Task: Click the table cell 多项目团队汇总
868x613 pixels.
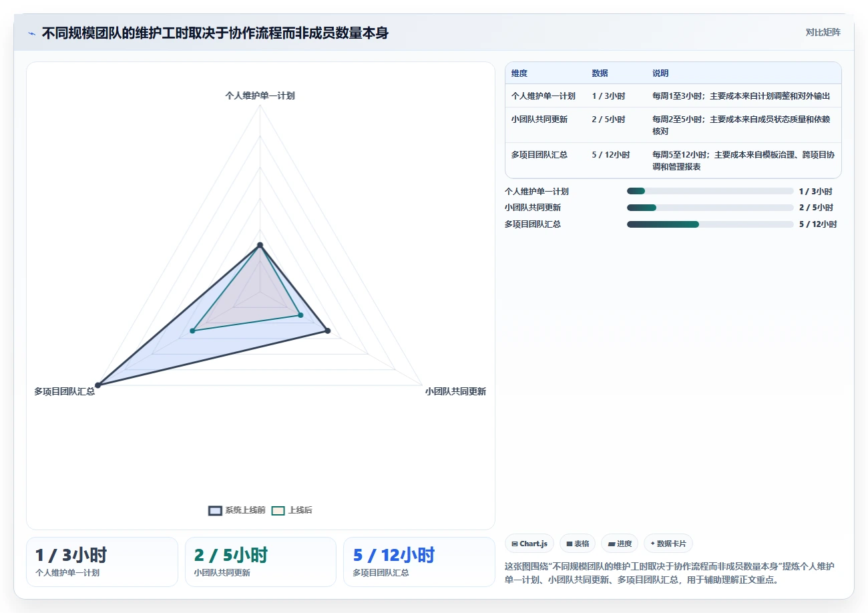Action: pyautogui.click(x=539, y=155)
